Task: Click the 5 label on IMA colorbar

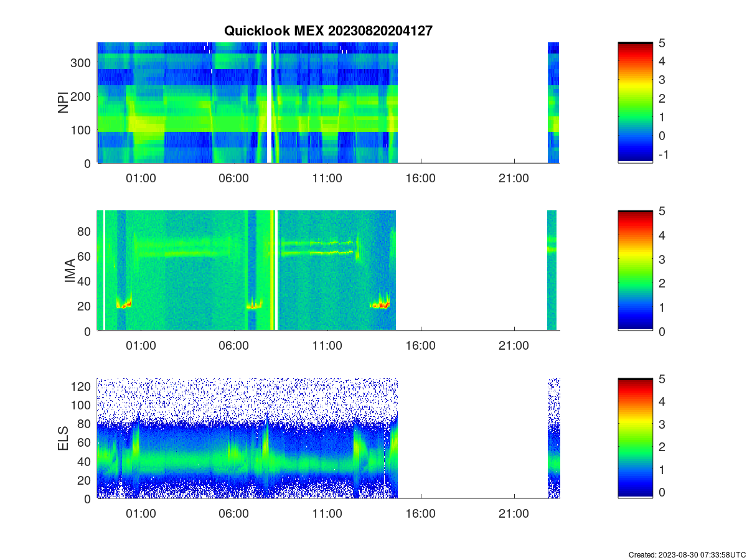Action: 662,211
